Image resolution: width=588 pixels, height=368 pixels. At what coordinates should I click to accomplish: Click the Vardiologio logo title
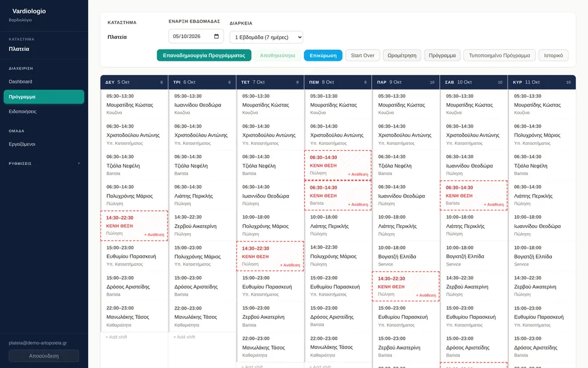(x=29, y=11)
